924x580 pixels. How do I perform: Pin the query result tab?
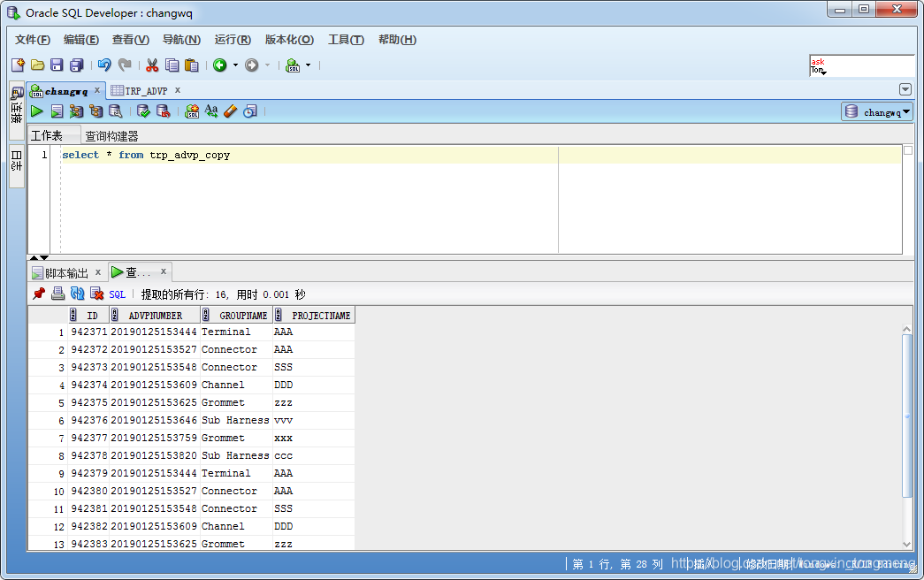[x=39, y=294]
